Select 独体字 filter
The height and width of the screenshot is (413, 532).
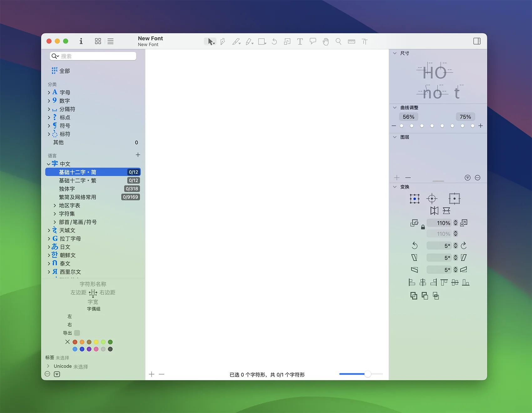coord(93,189)
